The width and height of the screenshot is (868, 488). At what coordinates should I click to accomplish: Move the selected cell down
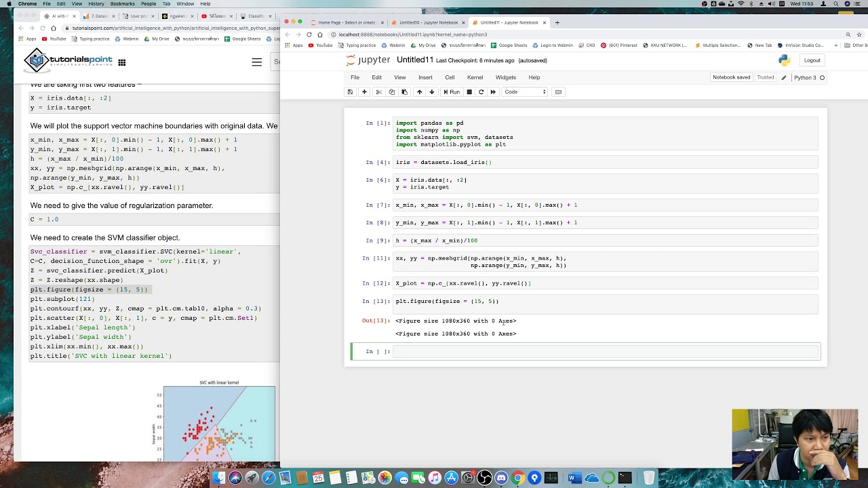(432, 91)
